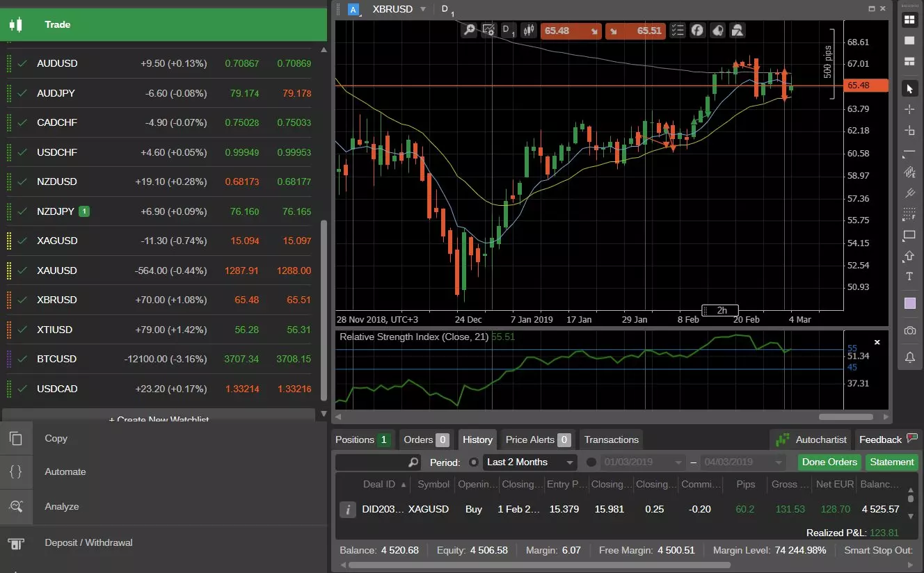Toggle the CADCHF watchlist checkmark

(23, 122)
